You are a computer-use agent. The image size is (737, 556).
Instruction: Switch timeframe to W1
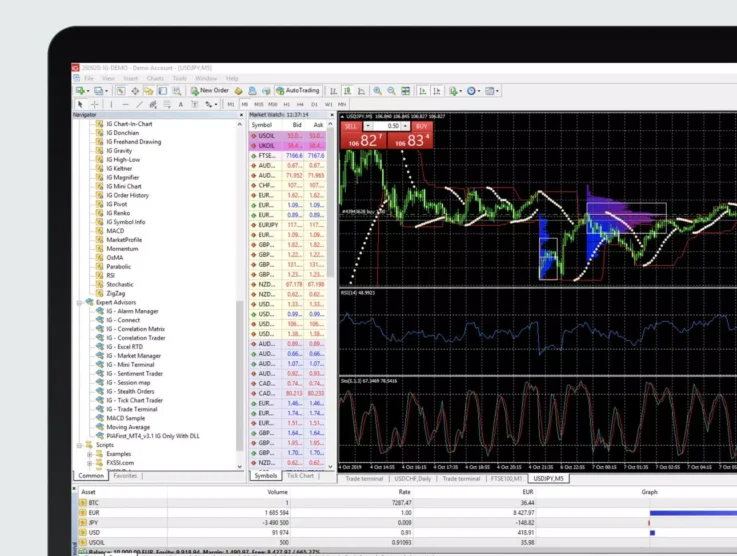click(329, 104)
